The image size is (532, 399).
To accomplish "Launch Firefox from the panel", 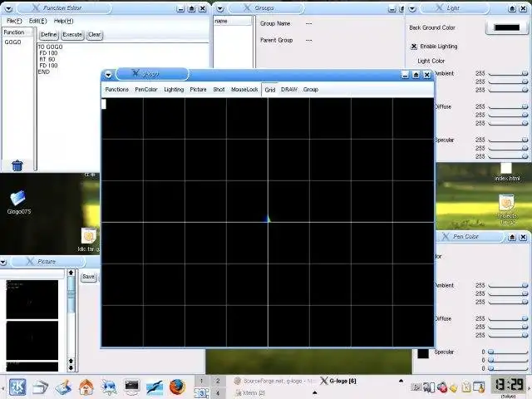I will tap(177, 387).
